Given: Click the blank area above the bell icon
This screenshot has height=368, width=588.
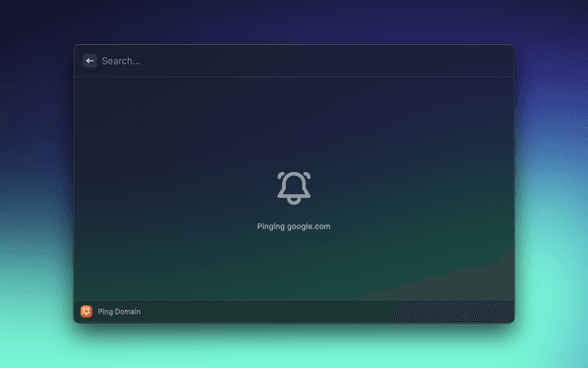Looking at the screenshot, I should (x=294, y=120).
